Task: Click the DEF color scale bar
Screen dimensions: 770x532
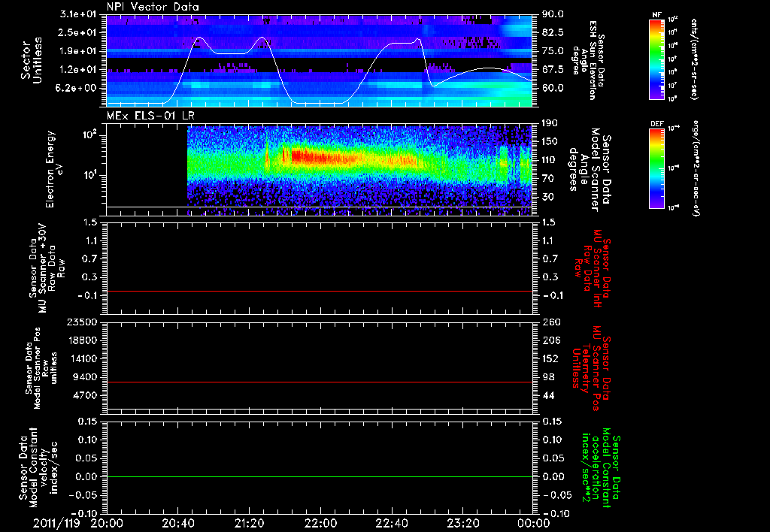Action: click(x=654, y=167)
